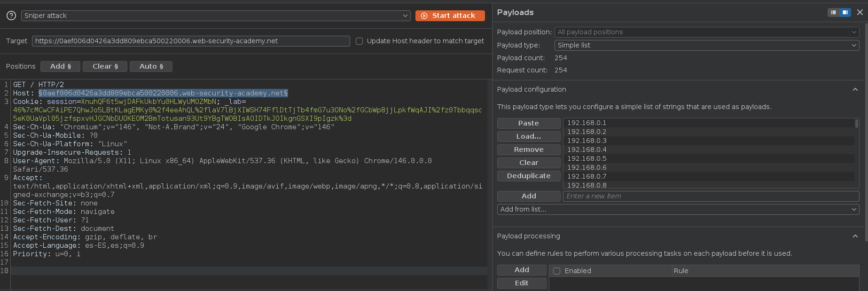Screen dimensions: 868x291
Task: Collapse the Payload processing section
Action: (x=855, y=236)
